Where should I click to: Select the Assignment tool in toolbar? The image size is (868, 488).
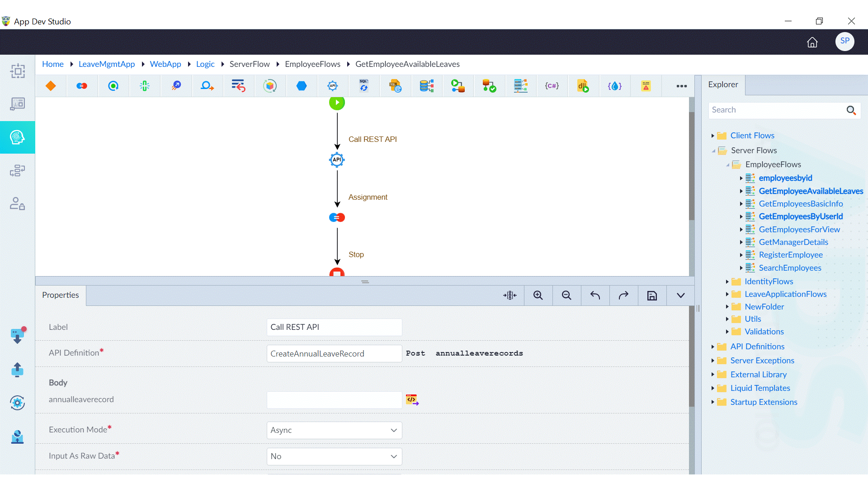82,86
